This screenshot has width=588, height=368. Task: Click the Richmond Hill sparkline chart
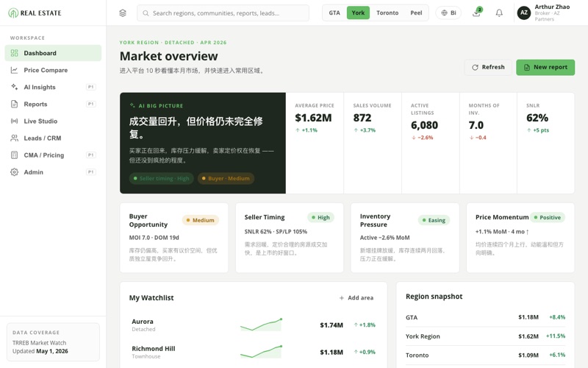click(x=262, y=352)
